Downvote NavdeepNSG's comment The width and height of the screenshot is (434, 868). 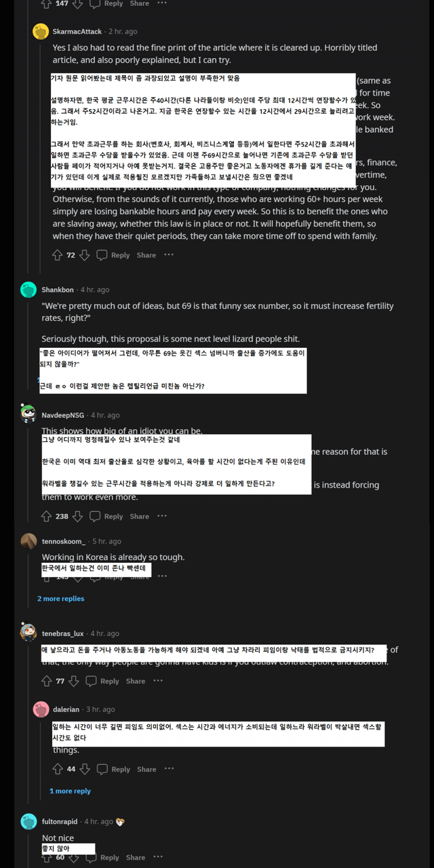point(78,516)
